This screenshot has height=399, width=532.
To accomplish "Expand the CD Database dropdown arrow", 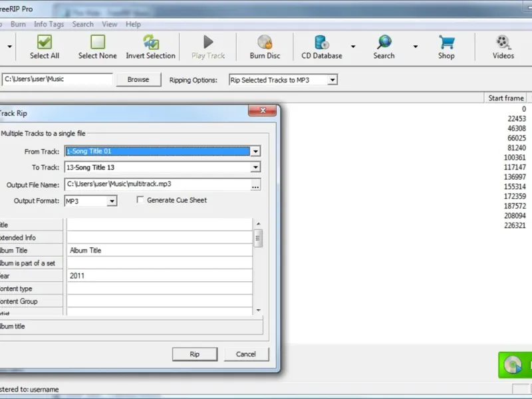I will tap(353, 47).
